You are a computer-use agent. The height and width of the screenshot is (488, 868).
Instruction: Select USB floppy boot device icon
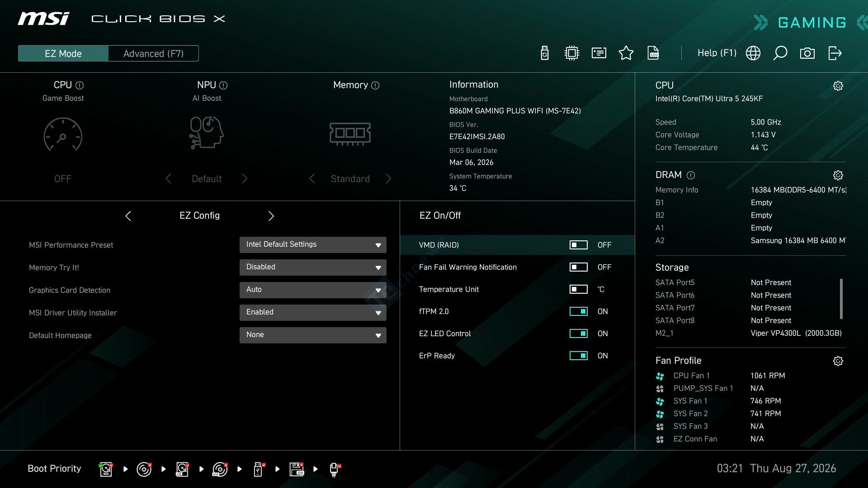point(297,469)
